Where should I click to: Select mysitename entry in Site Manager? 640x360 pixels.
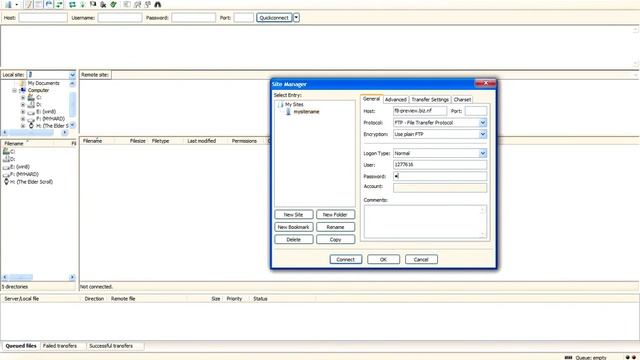[x=306, y=112]
